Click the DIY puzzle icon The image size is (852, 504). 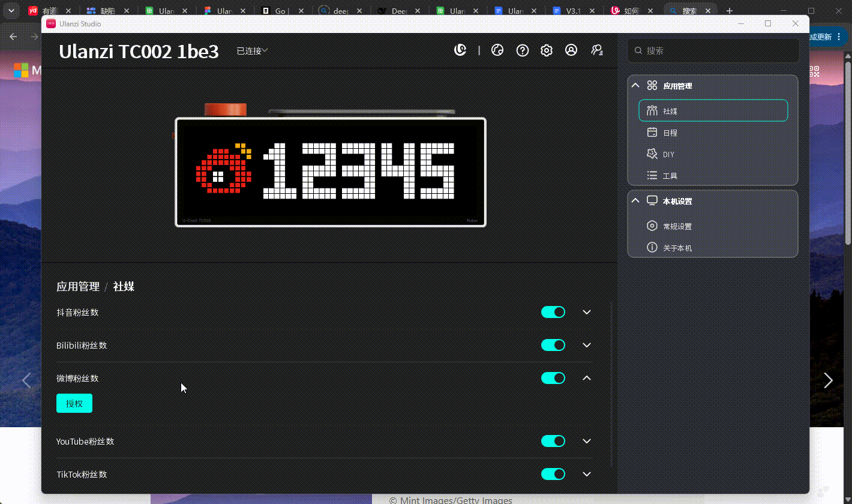(x=652, y=154)
